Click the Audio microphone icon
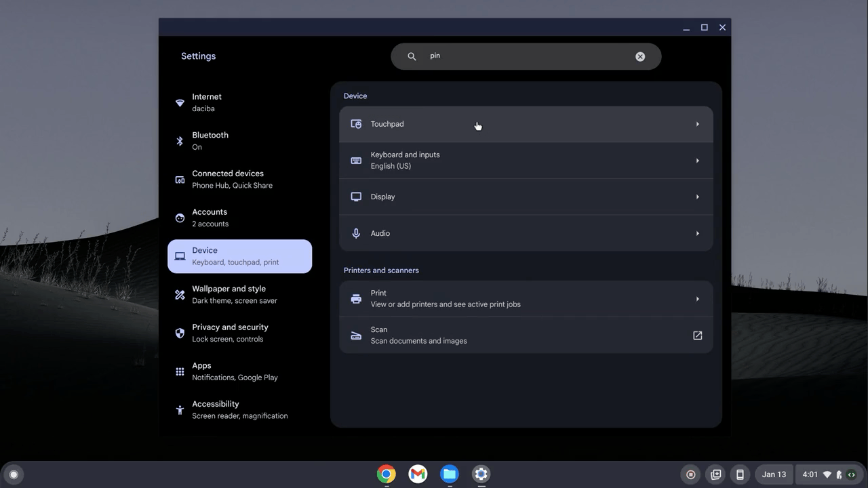 coord(356,232)
